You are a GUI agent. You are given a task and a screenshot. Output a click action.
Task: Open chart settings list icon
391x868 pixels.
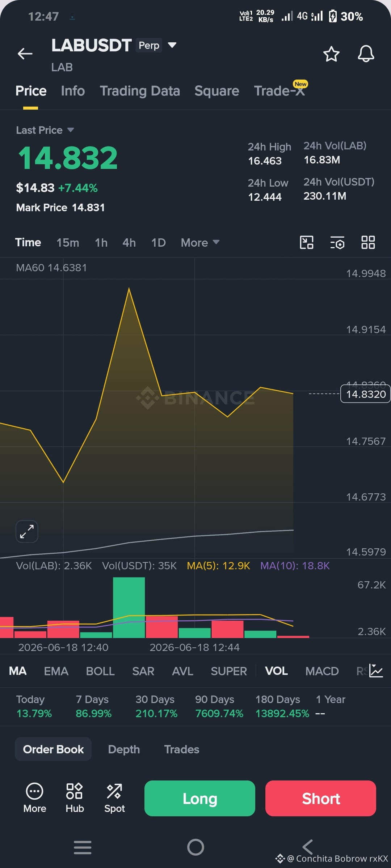pos(337,243)
